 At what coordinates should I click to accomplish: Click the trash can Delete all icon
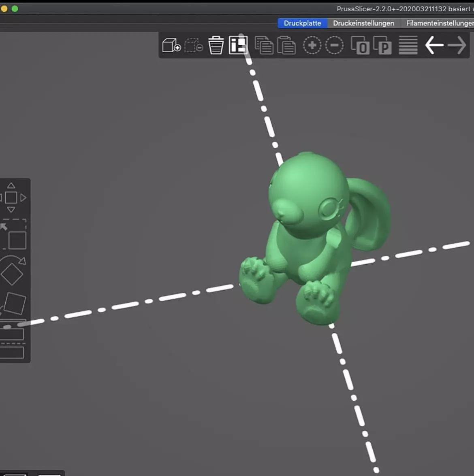point(216,45)
